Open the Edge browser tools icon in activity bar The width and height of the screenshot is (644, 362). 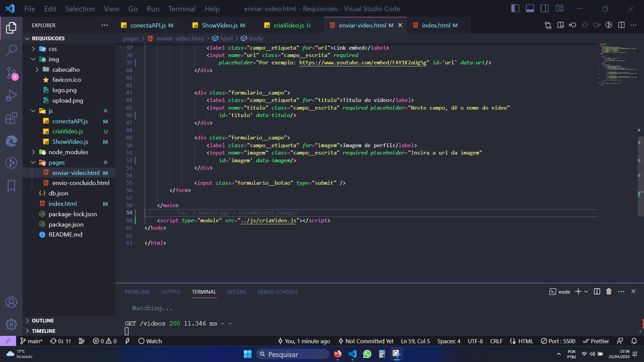tap(11, 141)
